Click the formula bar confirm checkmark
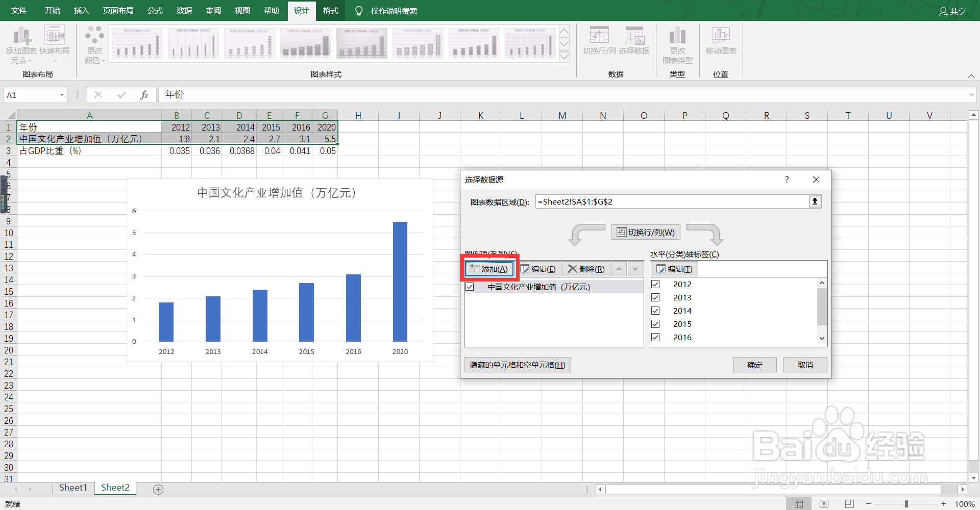The image size is (980, 510). (x=121, y=95)
